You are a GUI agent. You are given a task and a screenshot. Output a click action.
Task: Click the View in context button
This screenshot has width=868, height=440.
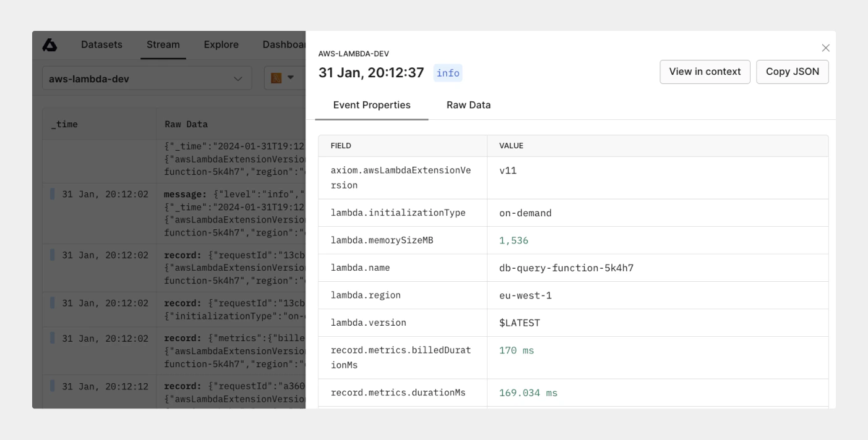point(705,72)
